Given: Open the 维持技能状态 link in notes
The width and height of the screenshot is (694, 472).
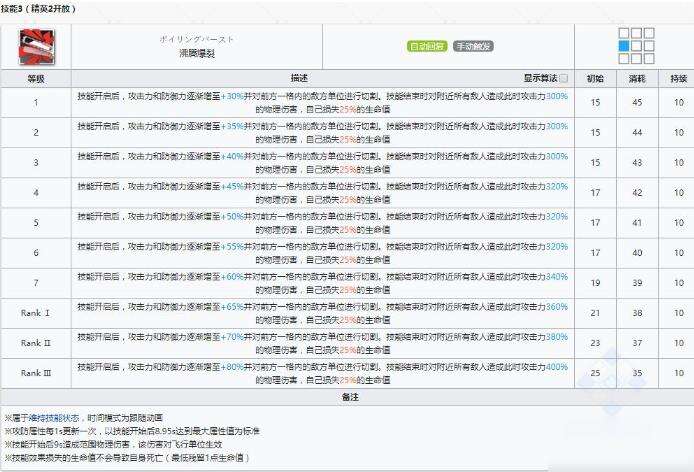Looking at the screenshot, I should (x=54, y=418).
